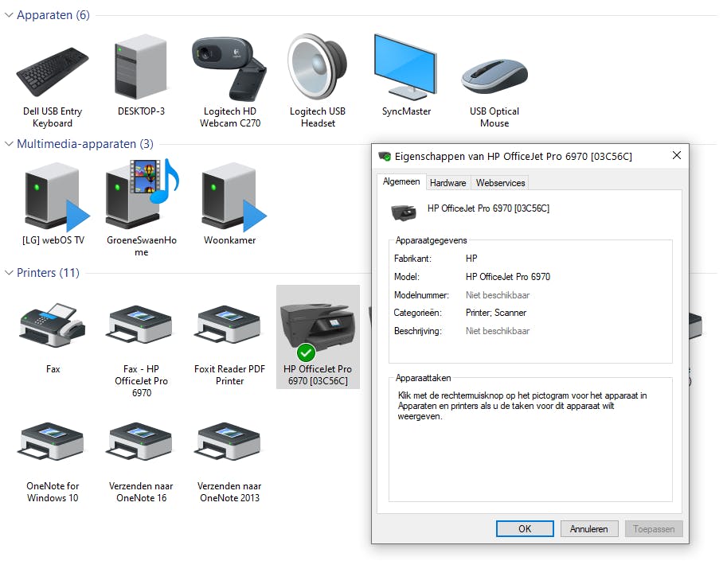This screenshot has width=723, height=588.
Task: Close the Eigenschappen van HP OfficeJet dialog
Action: tap(677, 155)
